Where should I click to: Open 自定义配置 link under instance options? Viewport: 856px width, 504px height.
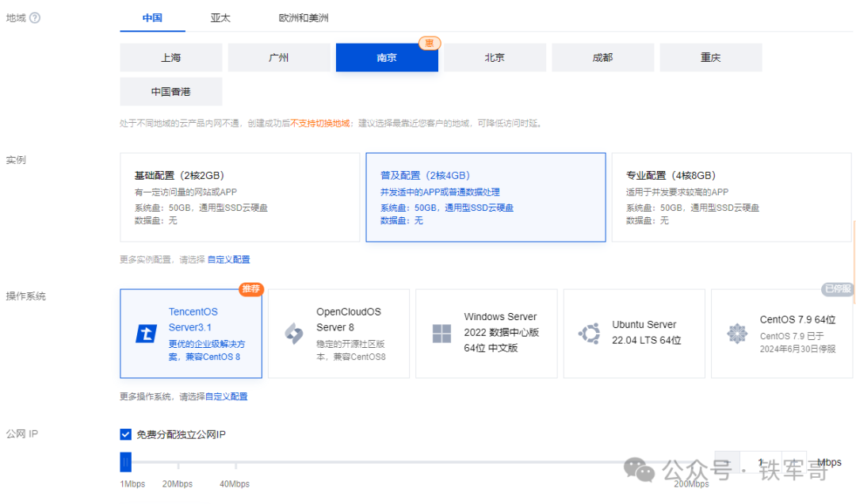click(229, 259)
